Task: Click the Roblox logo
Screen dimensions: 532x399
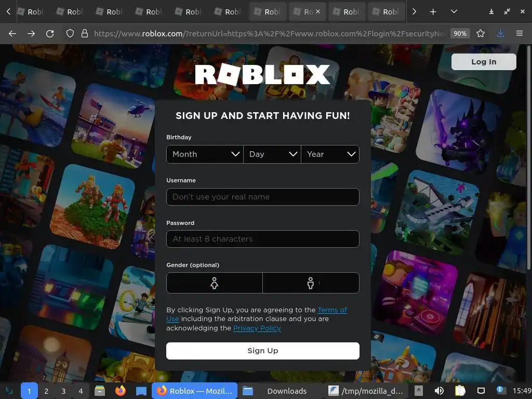Action: pos(262,74)
